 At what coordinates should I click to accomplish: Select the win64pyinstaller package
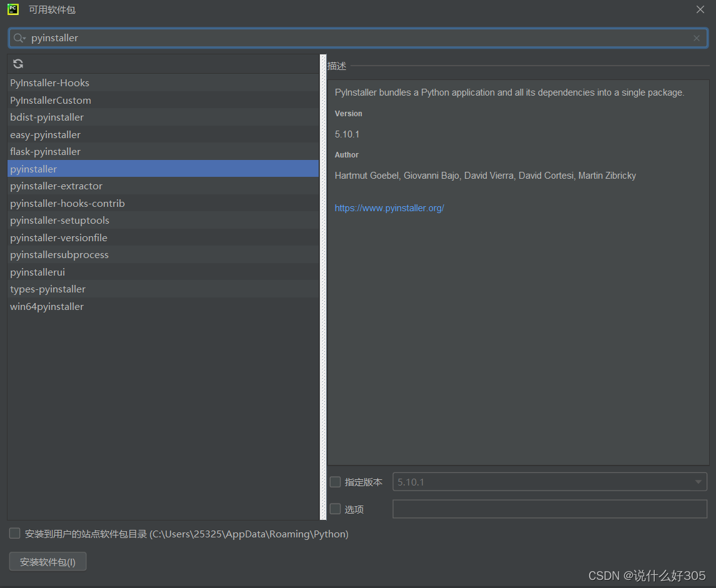click(x=46, y=306)
